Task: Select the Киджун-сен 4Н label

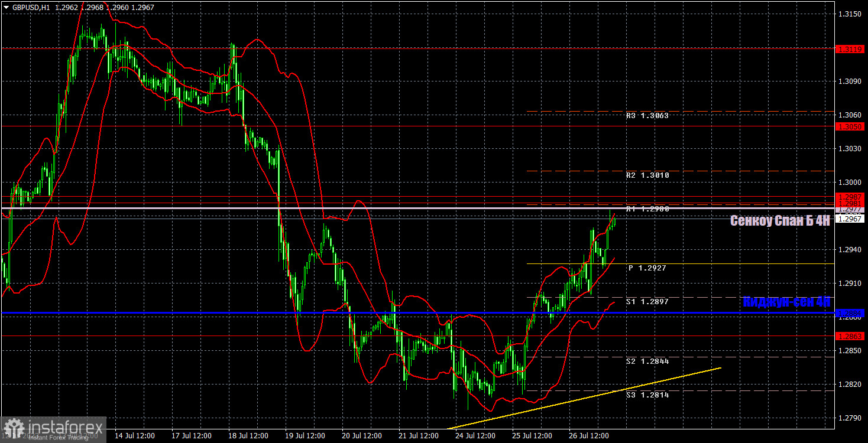Action: (786, 302)
